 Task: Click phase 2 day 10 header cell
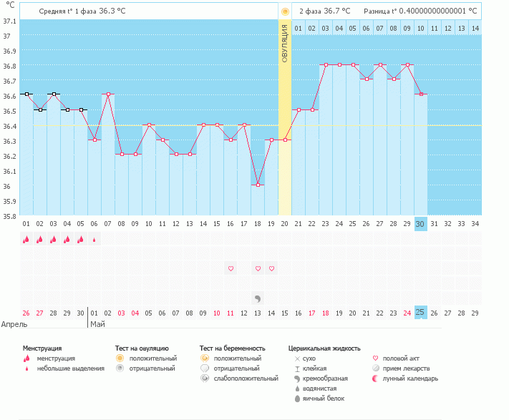[420, 28]
